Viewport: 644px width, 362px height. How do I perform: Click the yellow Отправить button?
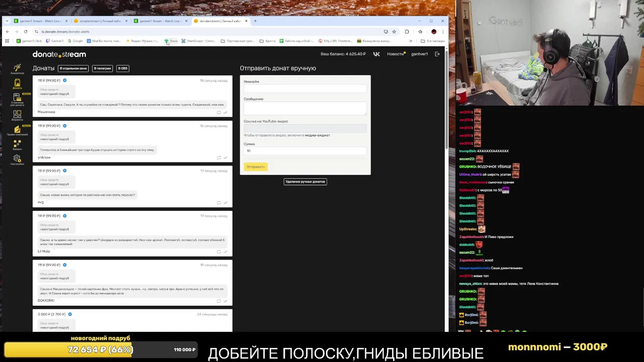(256, 167)
